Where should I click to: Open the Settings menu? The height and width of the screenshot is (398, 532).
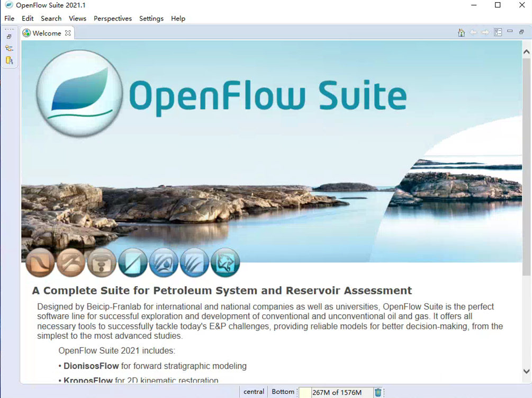(x=151, y=19)
